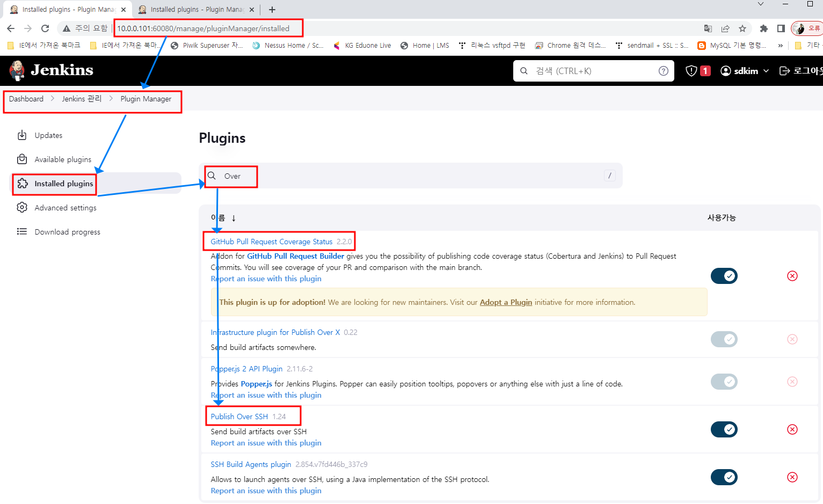This screenshot has height=504, width=823.
Task: Click the browser back arrow
Action: [x=11, y=28]
